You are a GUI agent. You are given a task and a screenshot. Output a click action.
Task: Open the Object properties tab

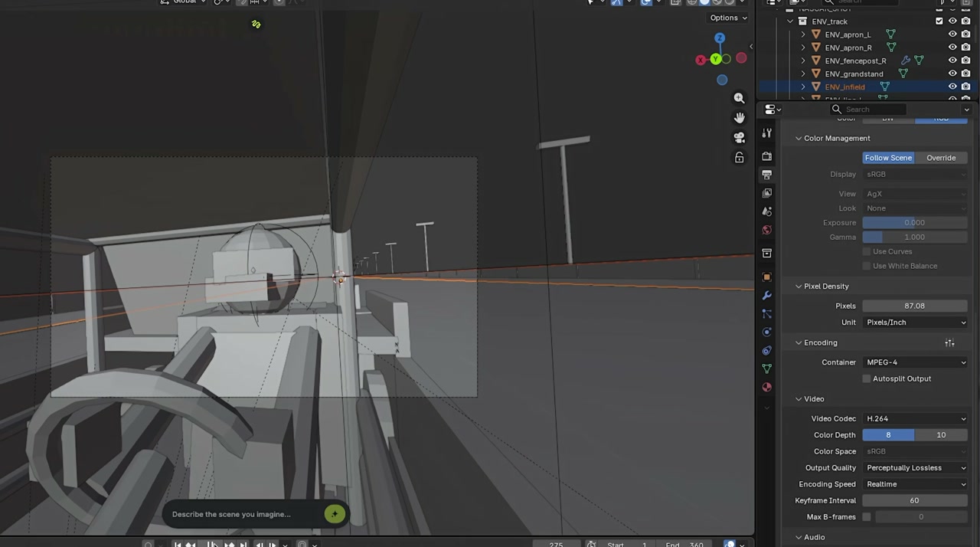click(766, 277)
